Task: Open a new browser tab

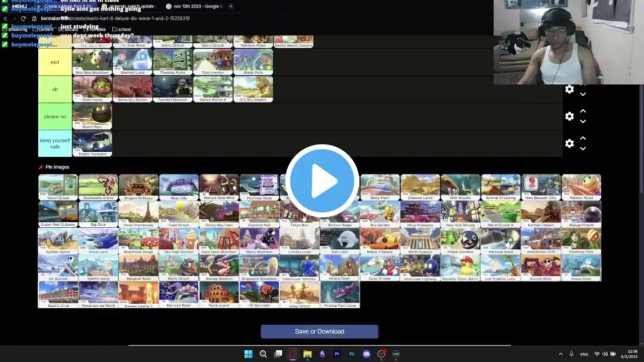Action: click(x=230, y=6)
